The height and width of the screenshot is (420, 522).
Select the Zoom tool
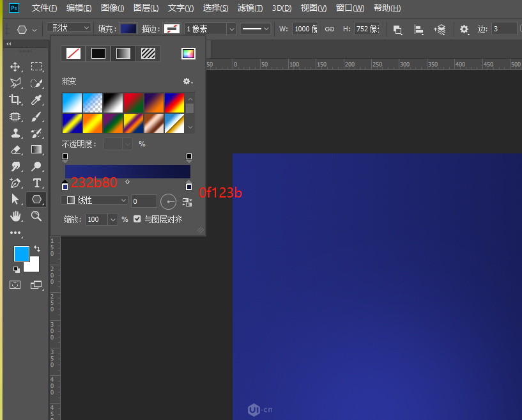tap(36, 216)
